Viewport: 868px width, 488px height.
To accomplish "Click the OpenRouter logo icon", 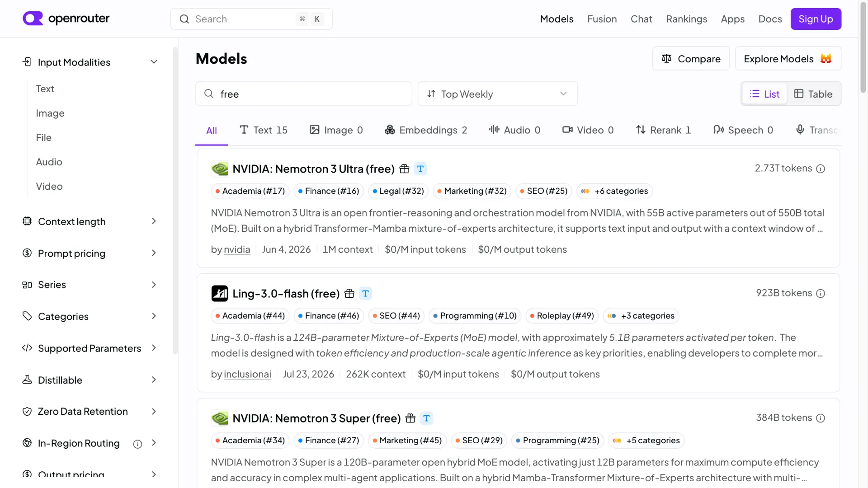I will click(x=33, y=19).
